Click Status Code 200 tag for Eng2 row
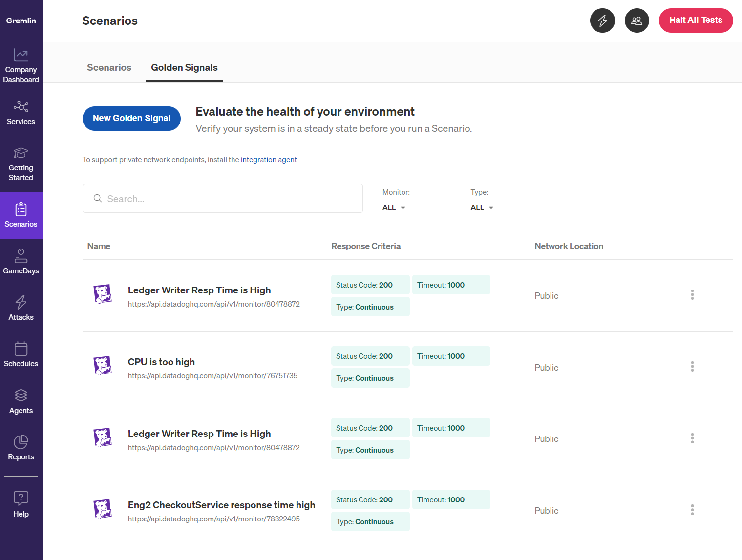This screenshot has height=560, width=742. click(370, 499)
